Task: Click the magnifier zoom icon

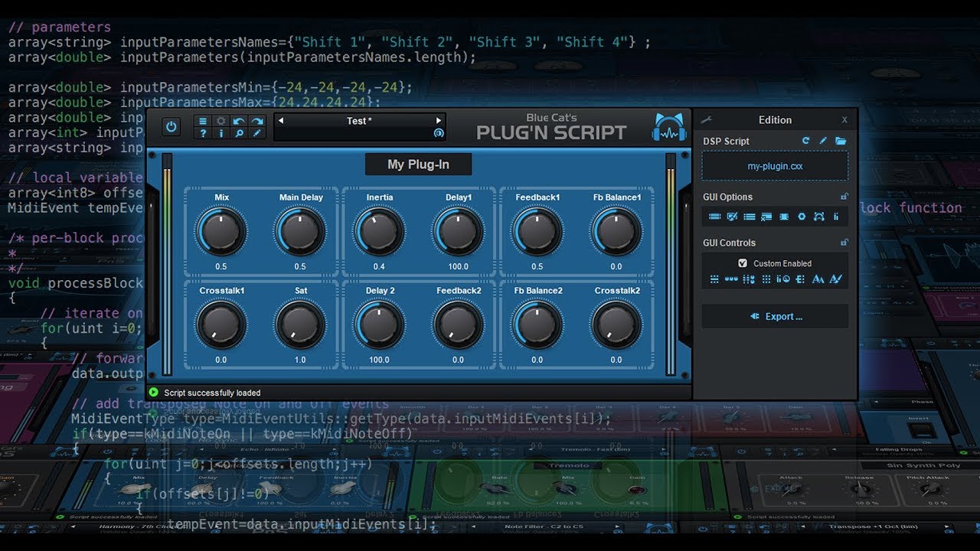Action: click(x=239, y=133)
